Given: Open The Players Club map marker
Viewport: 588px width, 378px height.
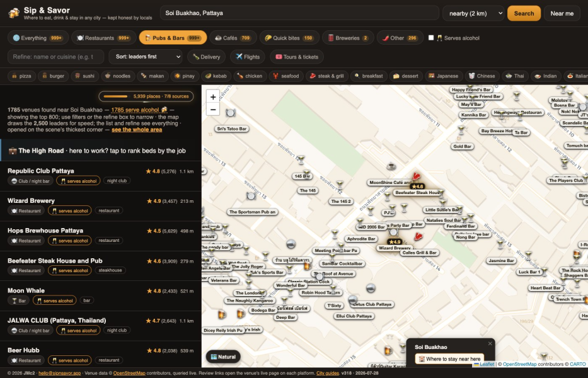Looking at the screenshot, I should coord(566,180).
